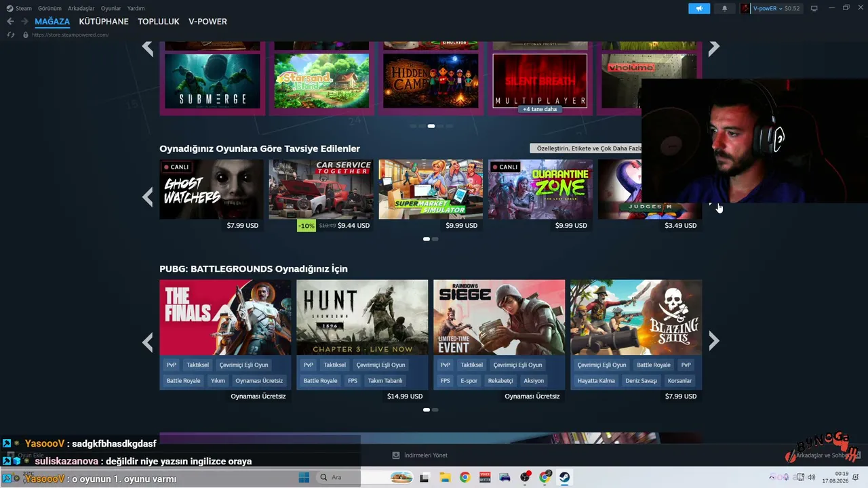868x488 pixels.
Task: Select second page dot of recommended carousel
Action: [435, 239]
